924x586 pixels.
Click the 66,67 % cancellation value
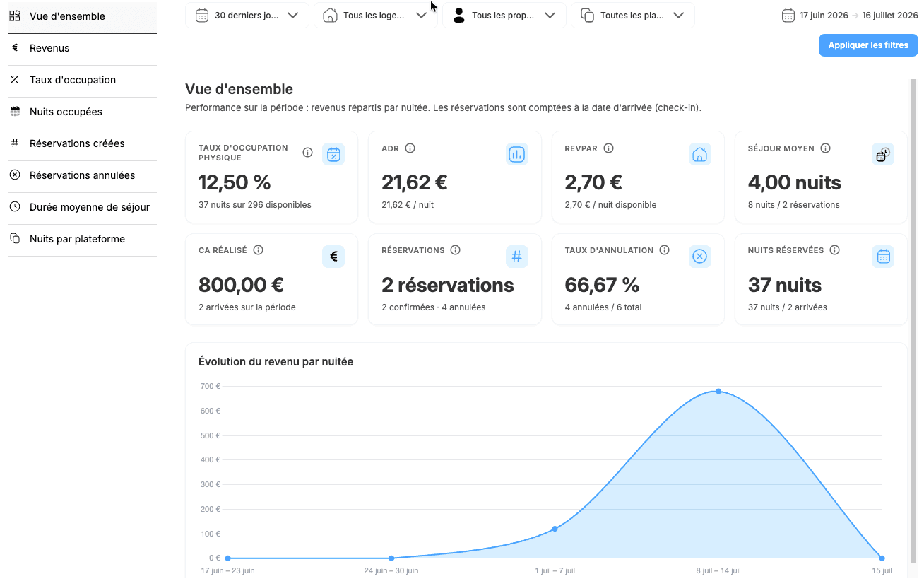point(602,285)
